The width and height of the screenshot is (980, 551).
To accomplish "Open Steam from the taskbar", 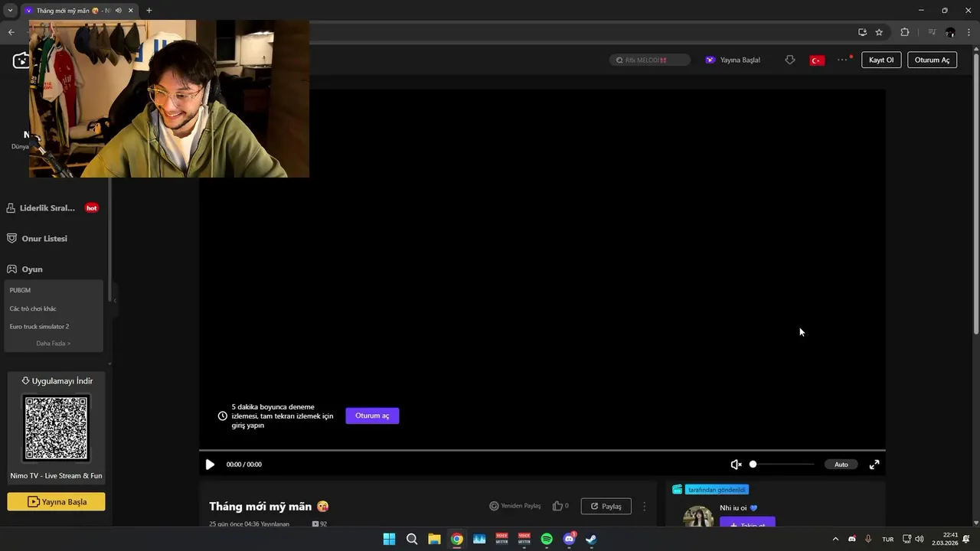I will [592, 539].
